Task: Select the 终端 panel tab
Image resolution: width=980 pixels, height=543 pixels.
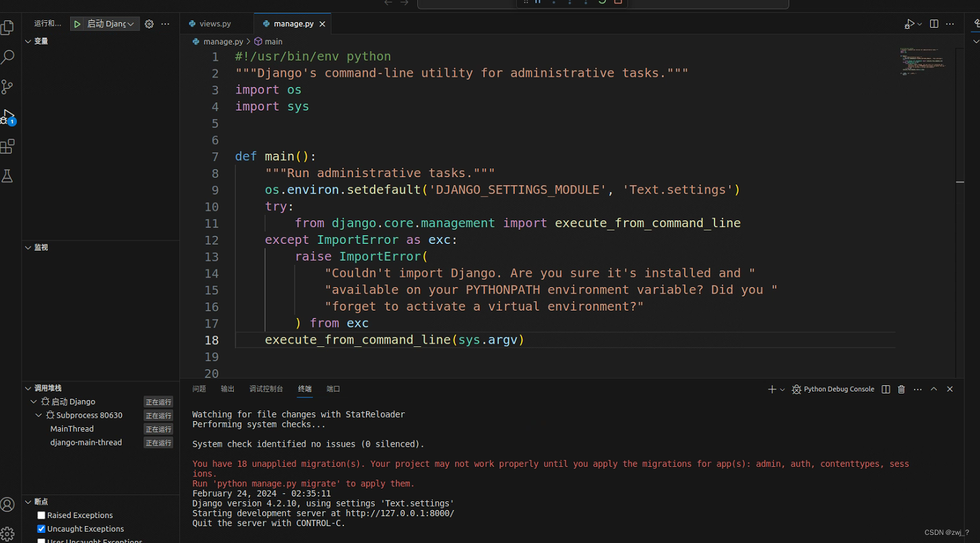Action: [305, 389]
